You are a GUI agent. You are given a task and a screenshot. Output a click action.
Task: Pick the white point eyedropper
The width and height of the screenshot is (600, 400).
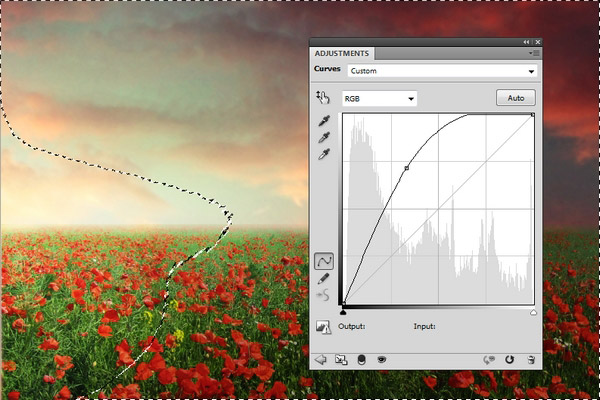323,154
